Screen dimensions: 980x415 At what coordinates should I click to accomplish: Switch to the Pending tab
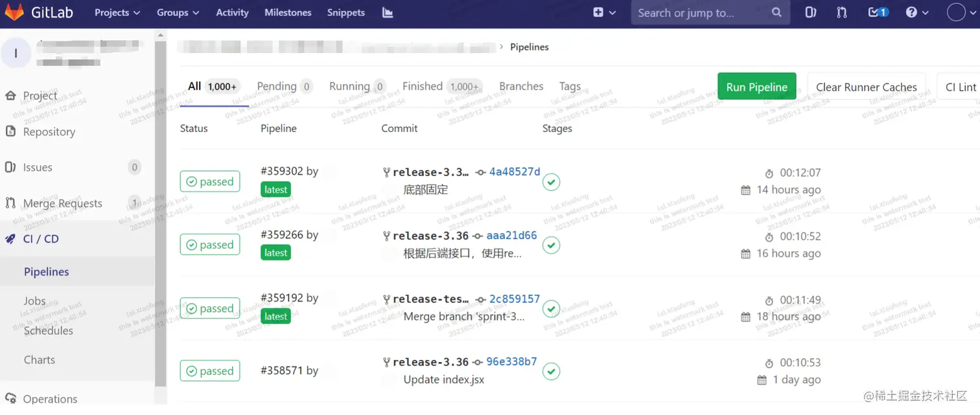coord(285,86)
